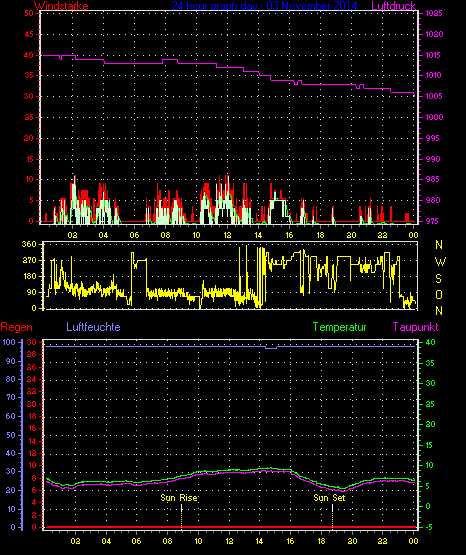This screenshot has height=555, width=466.
Task: Click the "W" compass letter
Action: 440,262
